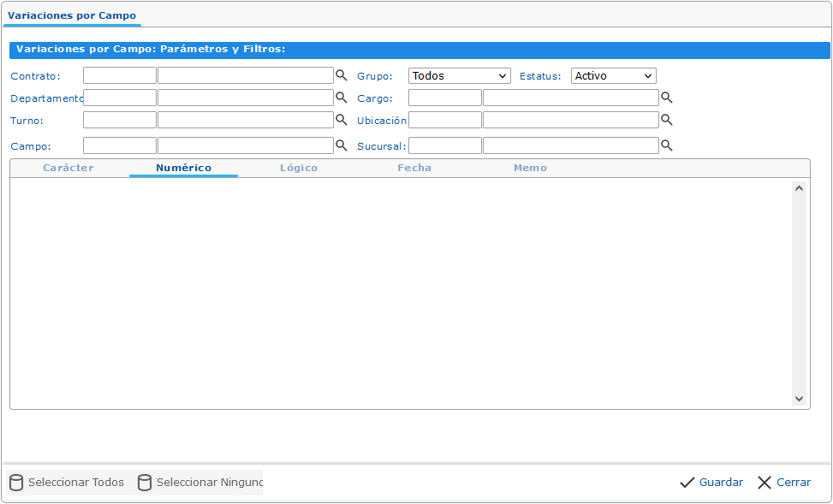The image size is (833, 504).
Task: Click the Contrato code input field
Action: click(120, 75)
